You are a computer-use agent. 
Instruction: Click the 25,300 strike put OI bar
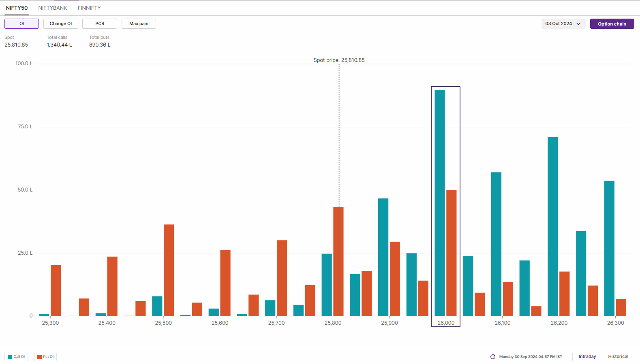pos(56,290)
